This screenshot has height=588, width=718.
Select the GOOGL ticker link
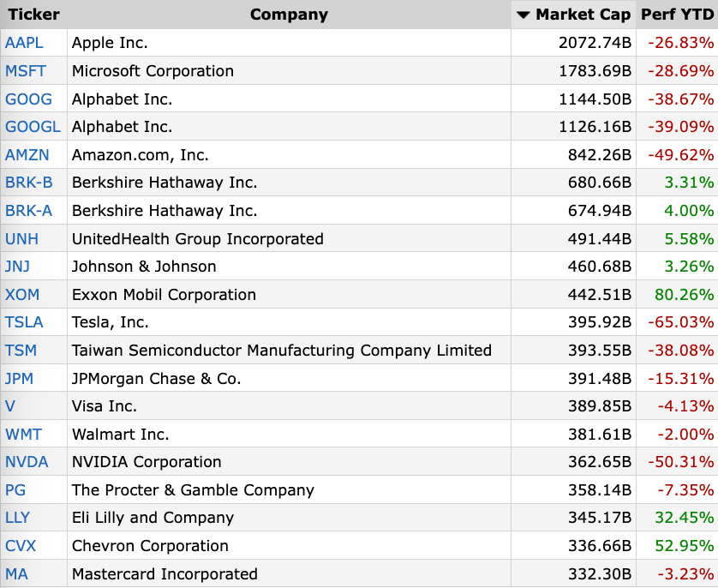(33, 126)
